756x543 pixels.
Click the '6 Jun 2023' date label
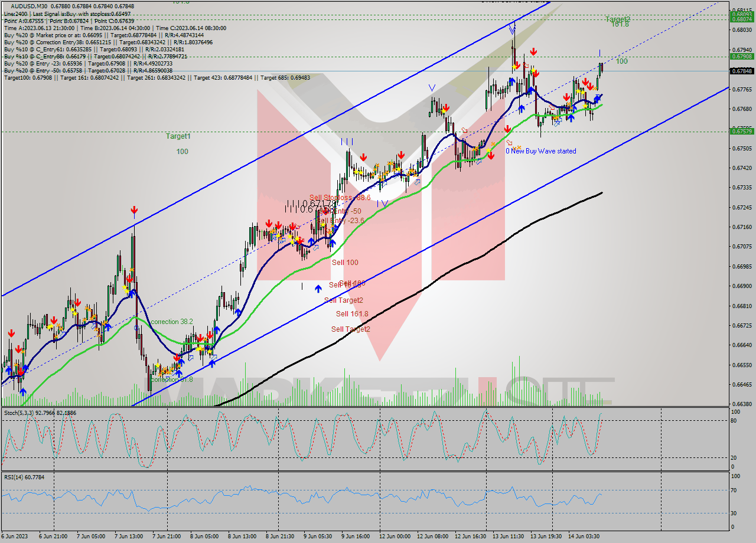coord(15,537)
